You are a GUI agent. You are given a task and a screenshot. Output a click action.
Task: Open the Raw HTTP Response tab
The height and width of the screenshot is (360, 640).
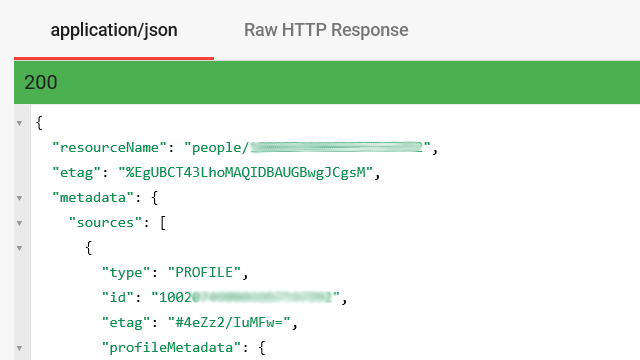pyautogui.click(x=326, y=30)
